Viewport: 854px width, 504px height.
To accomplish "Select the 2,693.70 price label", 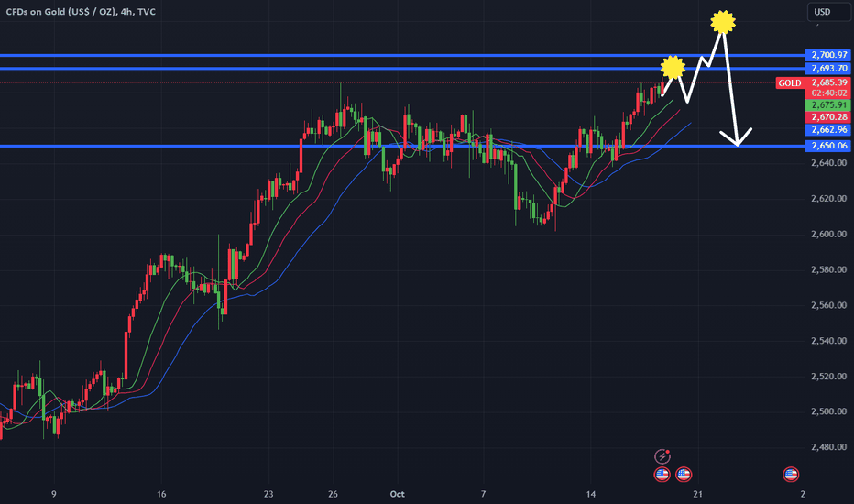I will point(827,69).
